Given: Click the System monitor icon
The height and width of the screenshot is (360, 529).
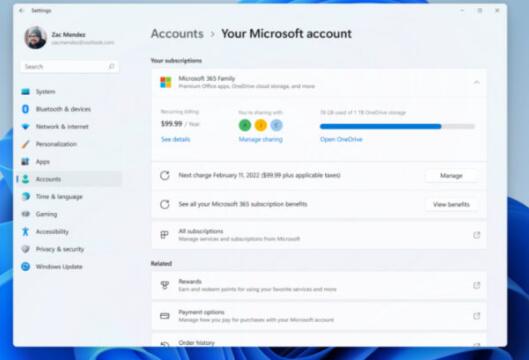Looking at the screenshot, I should [x=25, y=92].
